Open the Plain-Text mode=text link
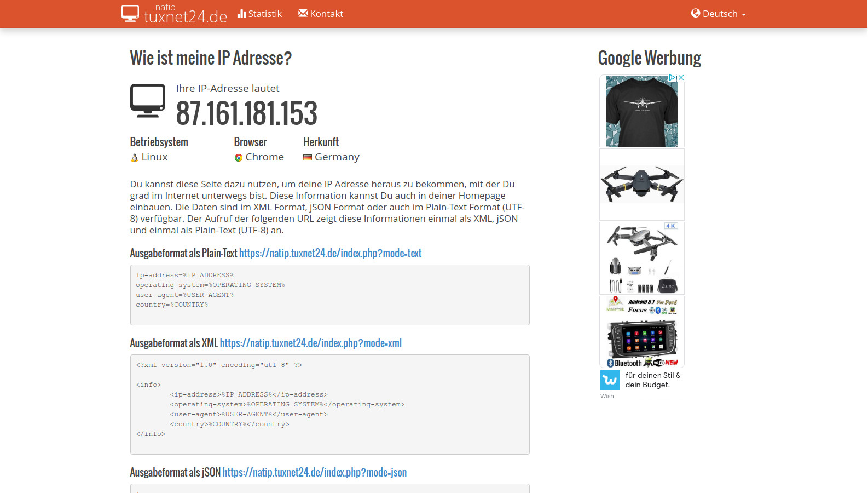Screen dimensions: 868x493 click(330, 253)
